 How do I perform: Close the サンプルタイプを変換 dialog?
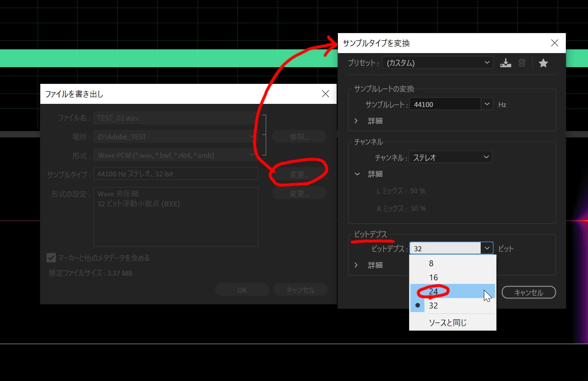click(x=554, y=43)
